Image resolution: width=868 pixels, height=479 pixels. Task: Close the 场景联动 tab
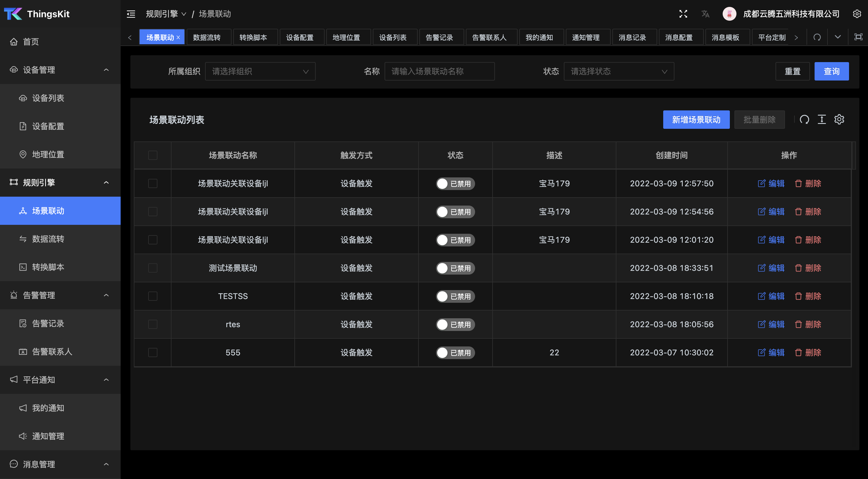pos(178,37)
